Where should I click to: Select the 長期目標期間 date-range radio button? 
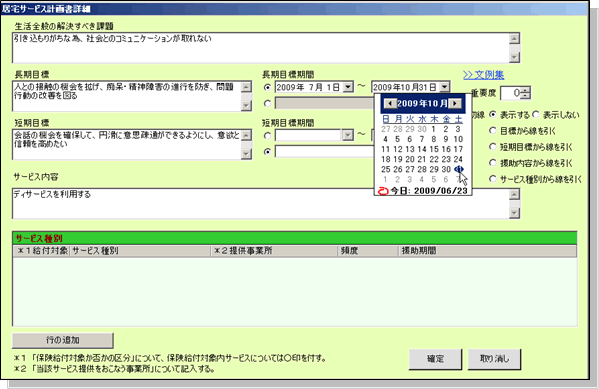pyautogui.click(x=267, y=88)
